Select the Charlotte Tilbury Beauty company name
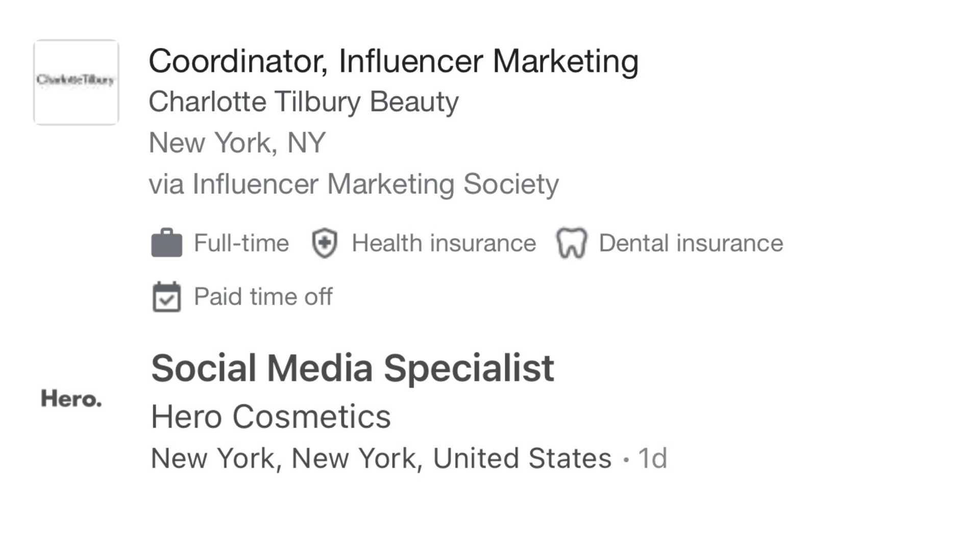This screenshot has width=980, height=551. point(303,102)
